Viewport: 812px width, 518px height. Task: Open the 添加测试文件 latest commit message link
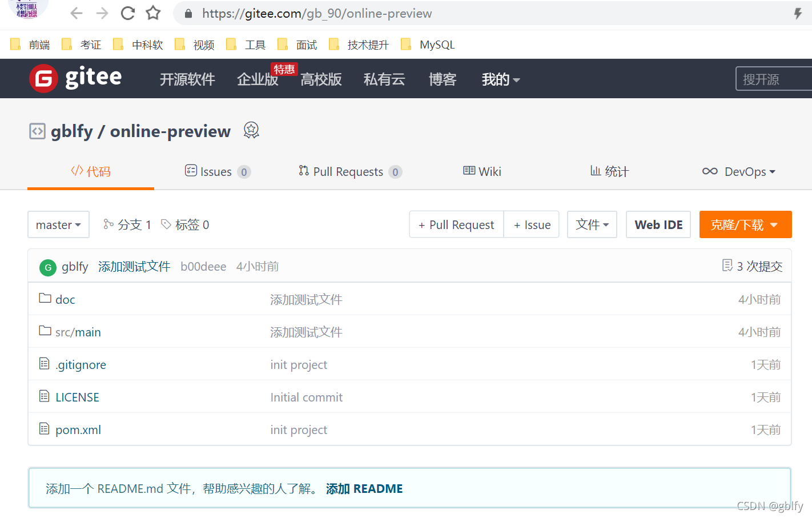coord(134,267)
